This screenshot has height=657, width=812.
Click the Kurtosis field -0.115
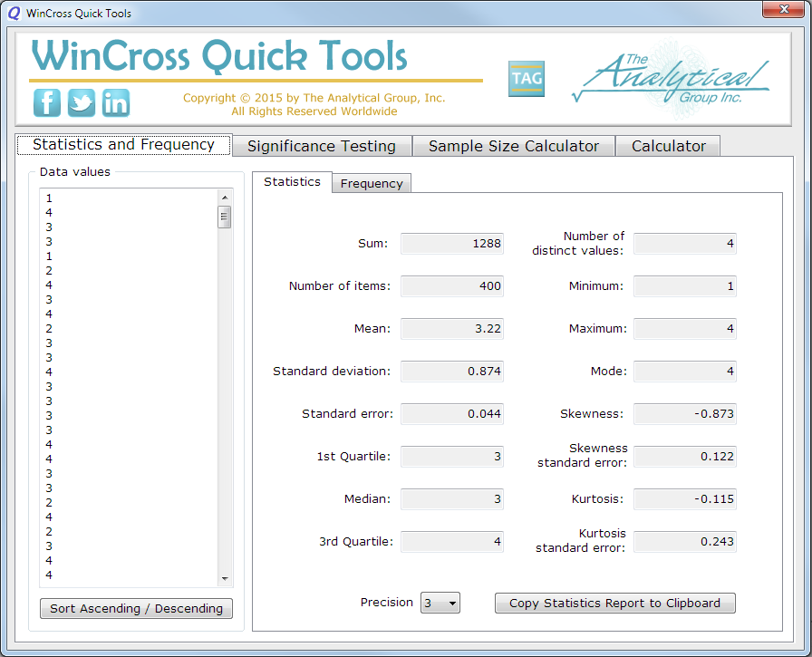(x=684, y=499)
